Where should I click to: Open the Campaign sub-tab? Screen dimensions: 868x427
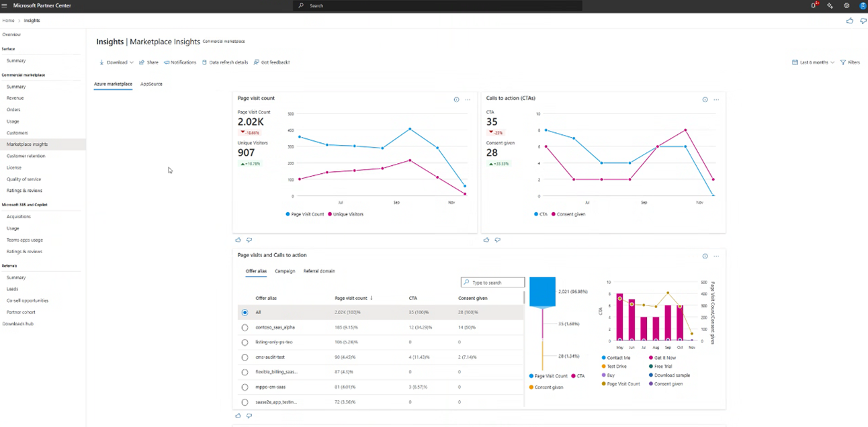[x=284, y=271]
